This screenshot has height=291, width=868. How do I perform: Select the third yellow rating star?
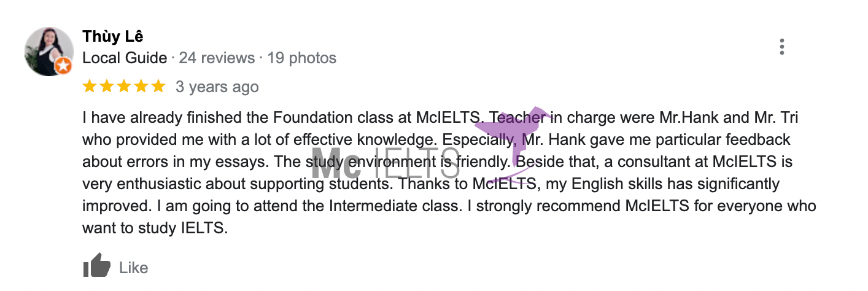click(x=124, y=87)
